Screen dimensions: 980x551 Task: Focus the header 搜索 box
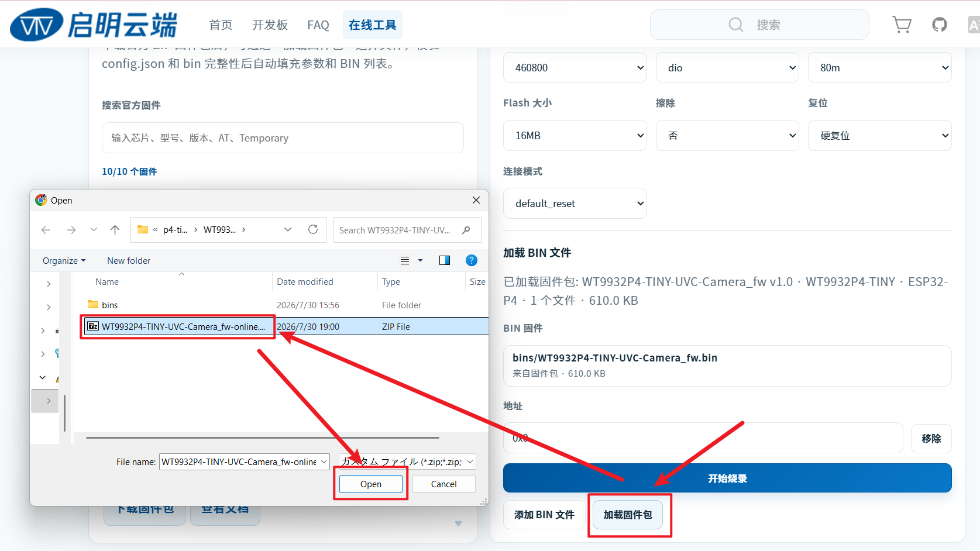coord(759,25)
